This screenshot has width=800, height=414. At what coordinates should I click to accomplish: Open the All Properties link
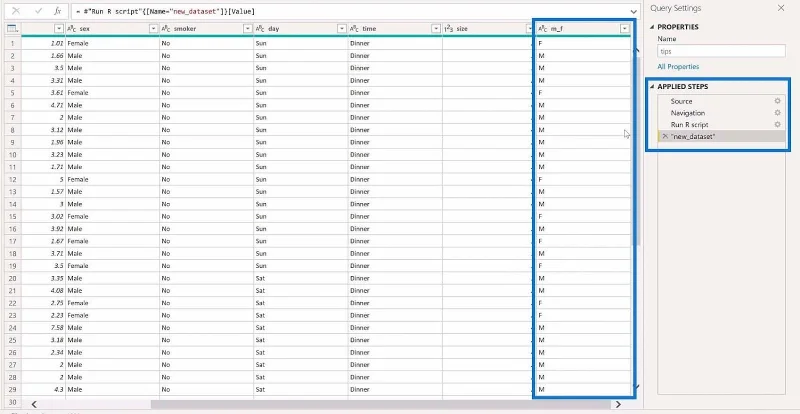point(678,66)
